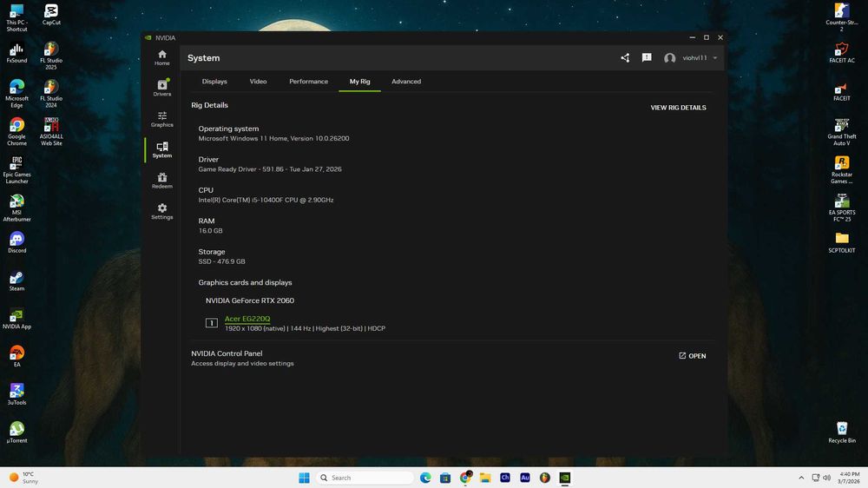The height and width of the screenshot is (488, 868).
Task: Click VIEW RIG DETAILS button
Action: point(678,108)
